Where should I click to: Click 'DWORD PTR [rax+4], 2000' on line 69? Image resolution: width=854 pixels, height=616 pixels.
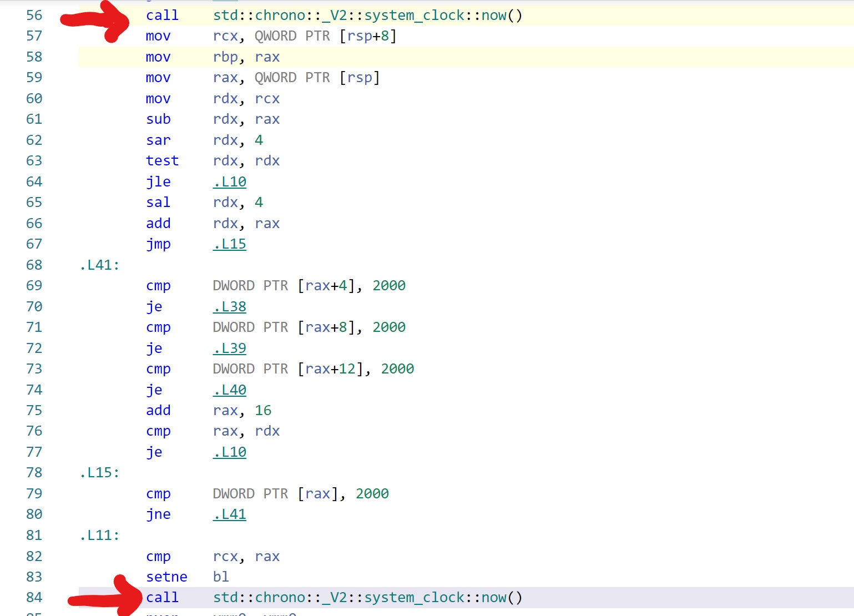click(310, 286)
